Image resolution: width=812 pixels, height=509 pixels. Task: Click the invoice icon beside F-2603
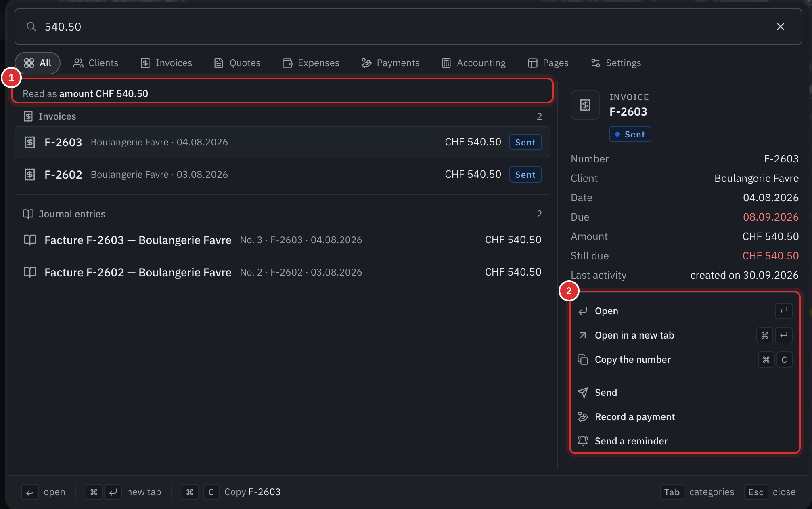(30, 142)
